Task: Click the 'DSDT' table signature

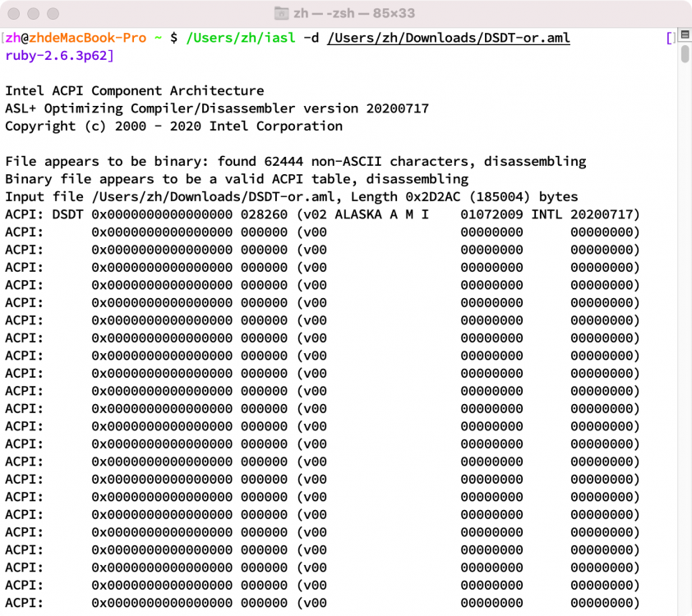Action: point(67,214)
